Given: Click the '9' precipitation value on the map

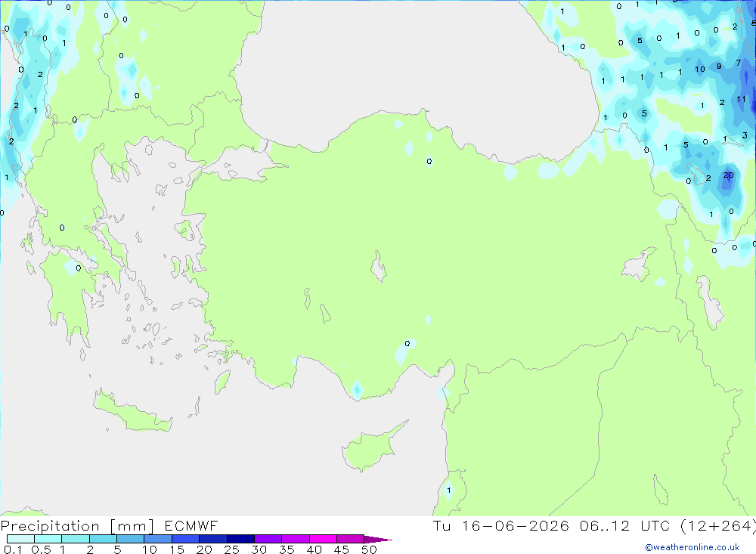Looking at the screenshot, I should pos(719,66).
